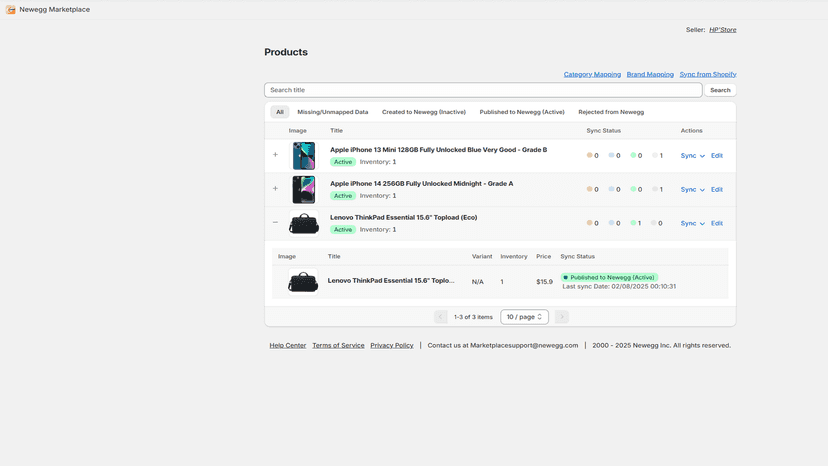Open the 10 / page selector
The height and width of the screenshot is (466, 828).
coord(524,317)
